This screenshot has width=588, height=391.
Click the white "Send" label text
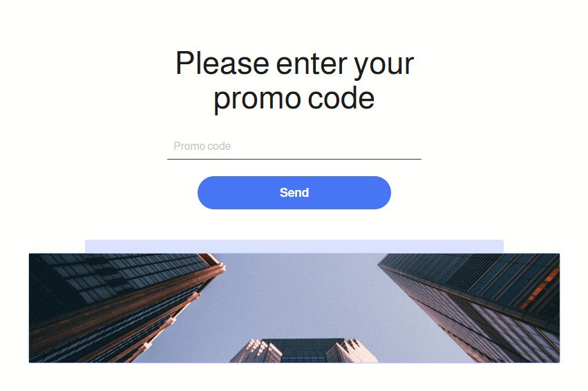coord(294,193)
